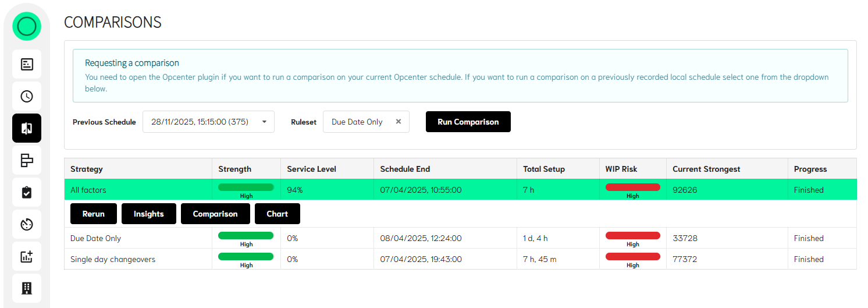Click Finished status in All factors row
The height and width of the screenshot is (308, 868).
809,190
